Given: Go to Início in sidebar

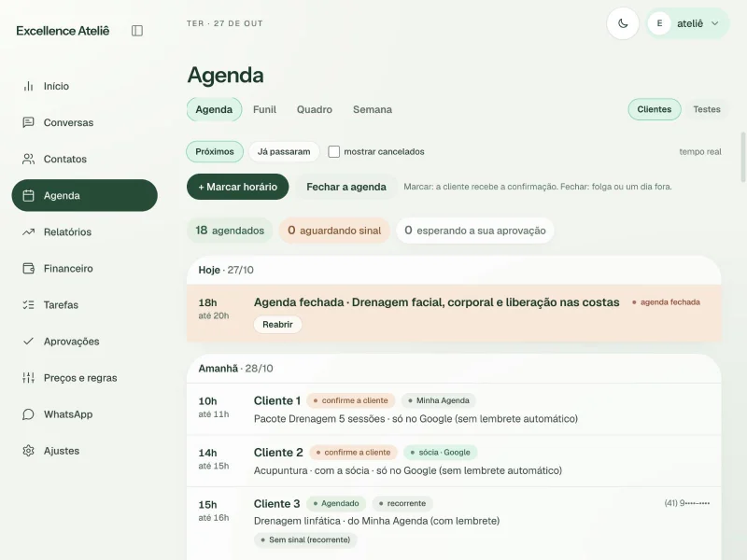Looking at the screenshot, I should point(84,86).
